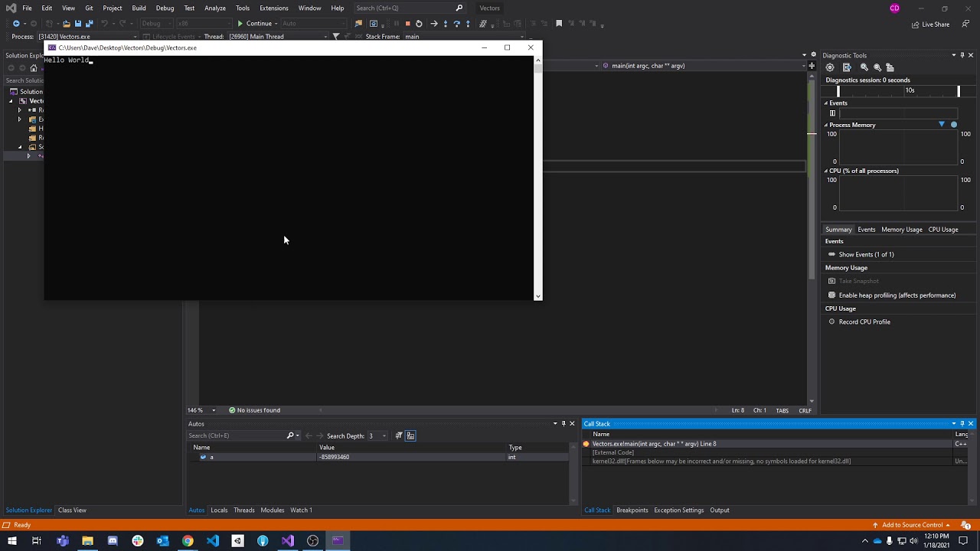Click Zoom In in Diagnostic Tools
This screenshot has width=980, height=551.
(864, 67)
